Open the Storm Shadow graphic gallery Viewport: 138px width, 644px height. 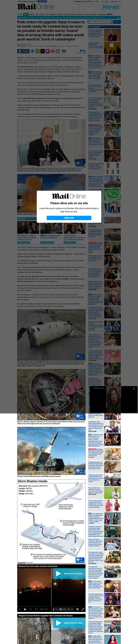coord(80,560)
